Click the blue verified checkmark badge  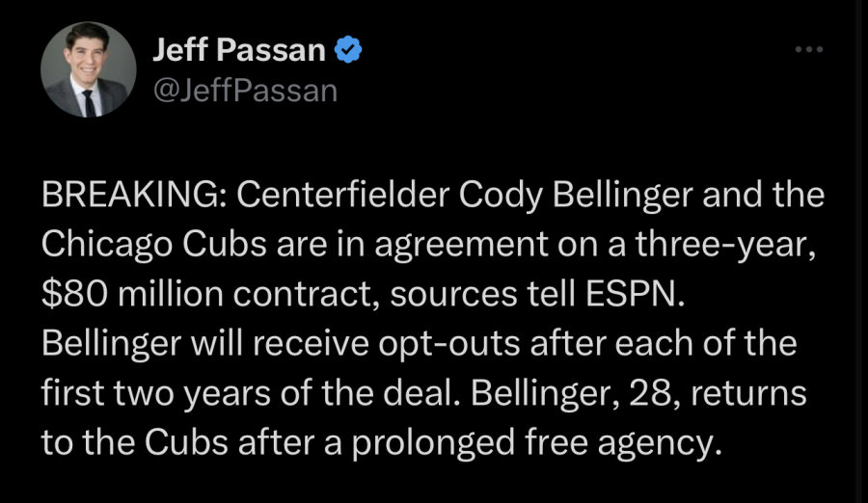click(348, 49)
